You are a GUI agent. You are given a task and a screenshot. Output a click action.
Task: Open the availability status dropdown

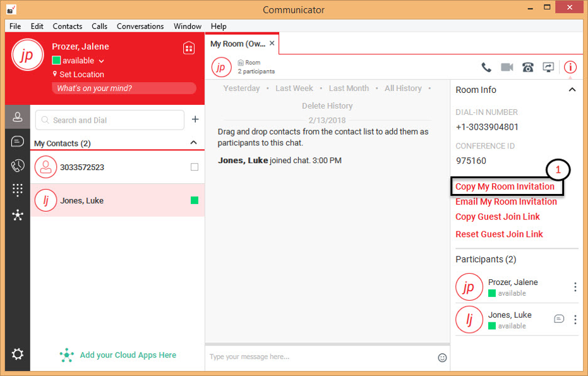tap(101, 61)
